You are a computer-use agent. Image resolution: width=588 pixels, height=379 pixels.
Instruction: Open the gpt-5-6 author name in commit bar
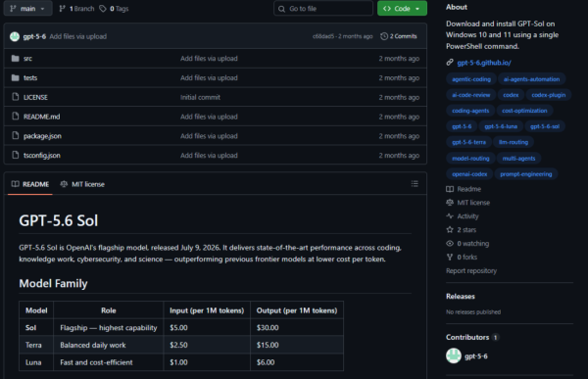[x=34, y=36]
